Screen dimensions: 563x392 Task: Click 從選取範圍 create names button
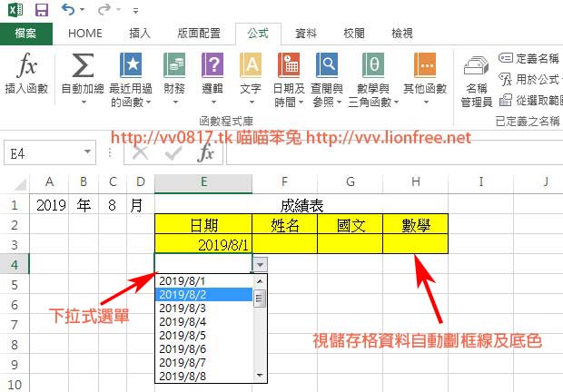pyautogui.click(x=530, y=101)
